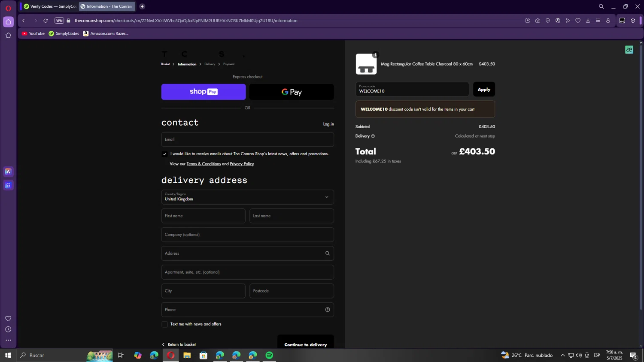Open the volume tray icon
The image size is (644, 362).
coord(579,355)
